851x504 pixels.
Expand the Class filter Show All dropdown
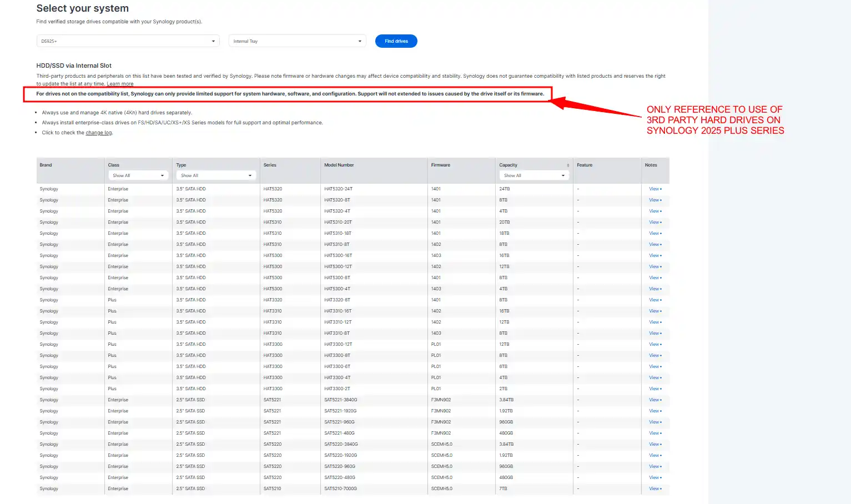pos(138,175)
